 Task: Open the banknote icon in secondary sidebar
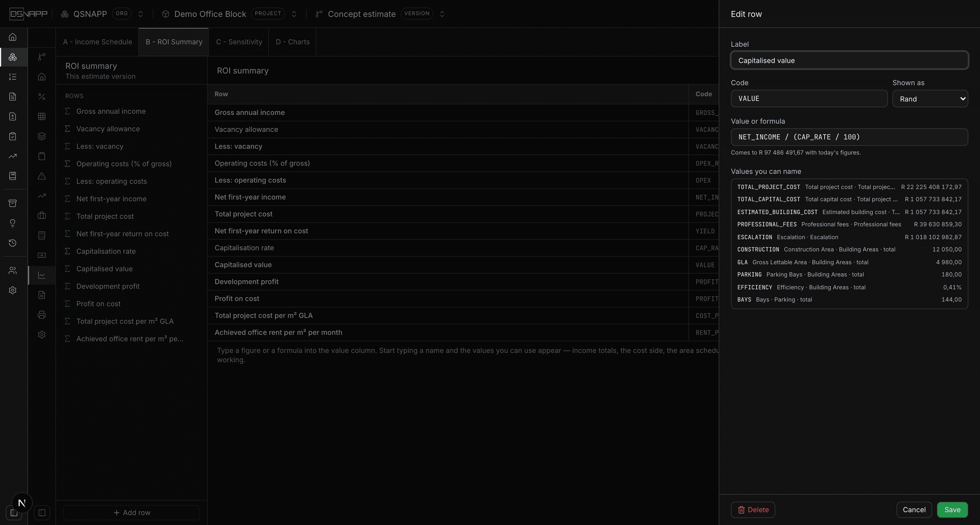tap(42, 255)
